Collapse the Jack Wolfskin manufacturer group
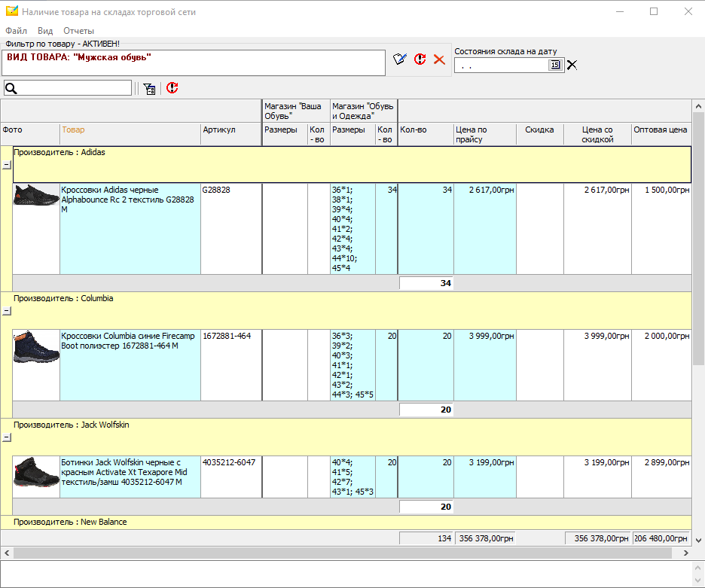This screenshot has height=588, width=705. point(7,437)
